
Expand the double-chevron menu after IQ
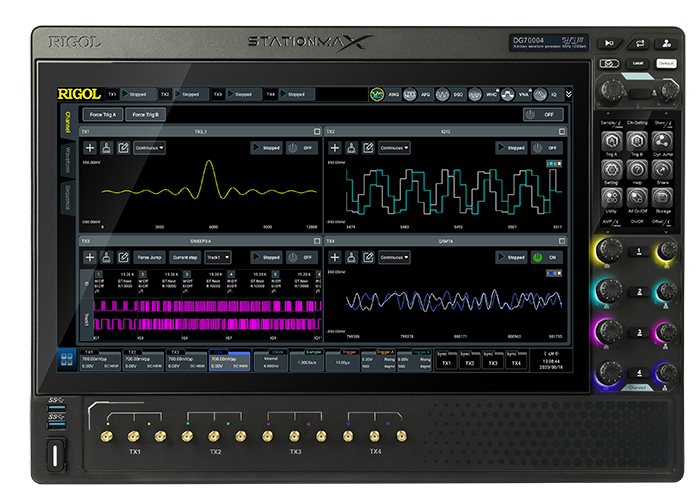569,94
